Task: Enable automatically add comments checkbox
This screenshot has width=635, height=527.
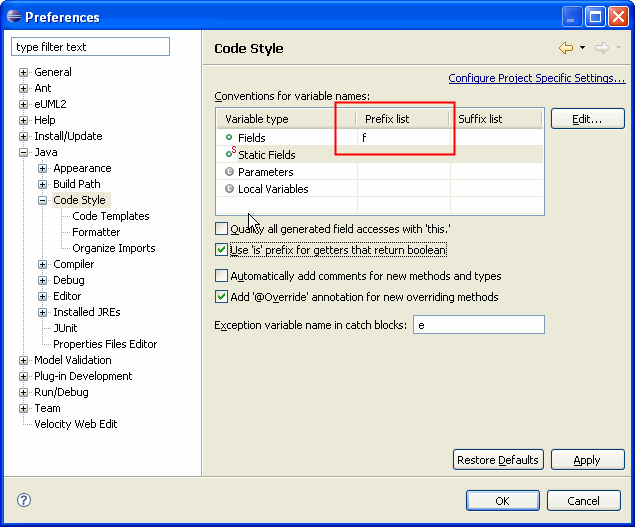Action: 221,276
